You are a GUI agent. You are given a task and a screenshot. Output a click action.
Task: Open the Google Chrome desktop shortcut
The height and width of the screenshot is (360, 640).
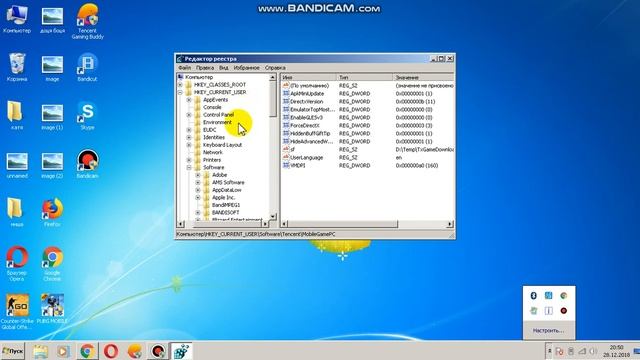[52, 263]
